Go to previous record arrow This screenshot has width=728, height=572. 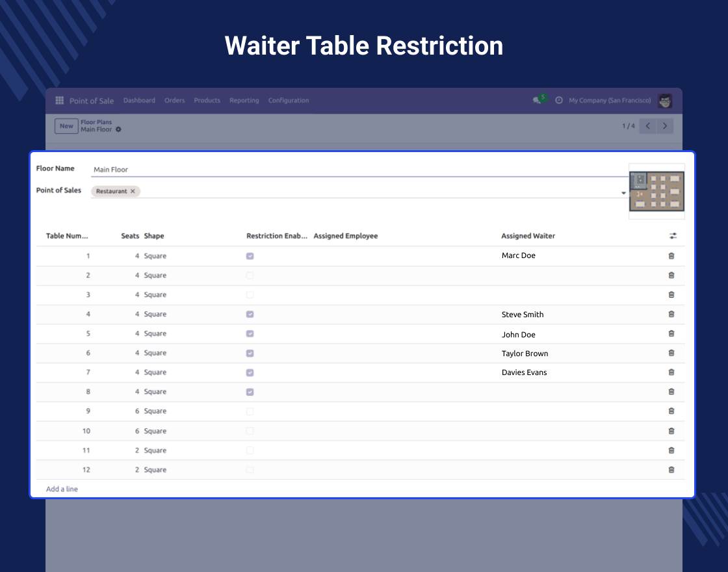point(647,126)
